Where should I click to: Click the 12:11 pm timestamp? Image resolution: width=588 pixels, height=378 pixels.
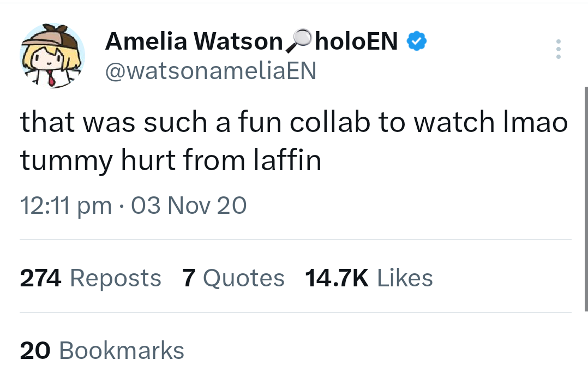65,206
